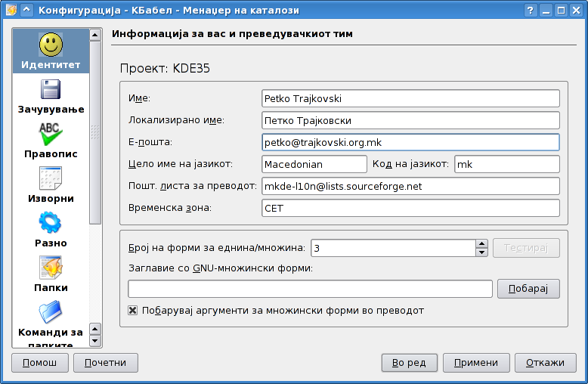588x384 pixels.
Task: Click the Пошт. листа за преводот label
Action: pyautogui.click(x=193, y=186)
